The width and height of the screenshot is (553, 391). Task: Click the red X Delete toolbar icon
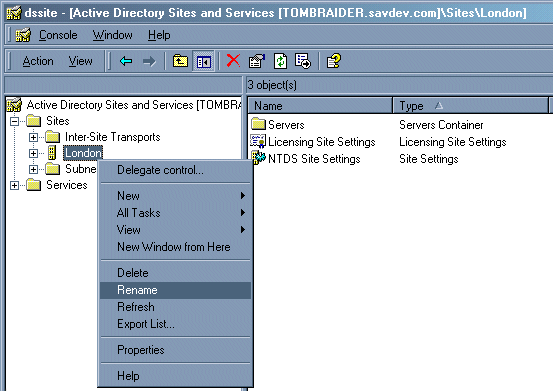(x=233, y=61)
